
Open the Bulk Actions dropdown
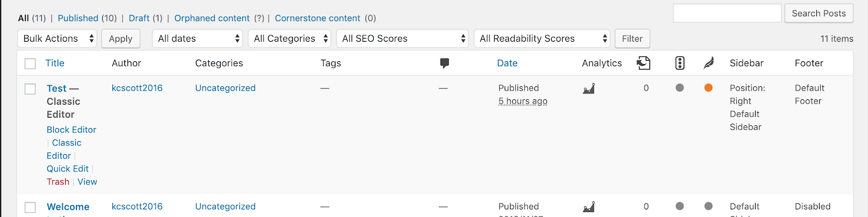(58, 39)
